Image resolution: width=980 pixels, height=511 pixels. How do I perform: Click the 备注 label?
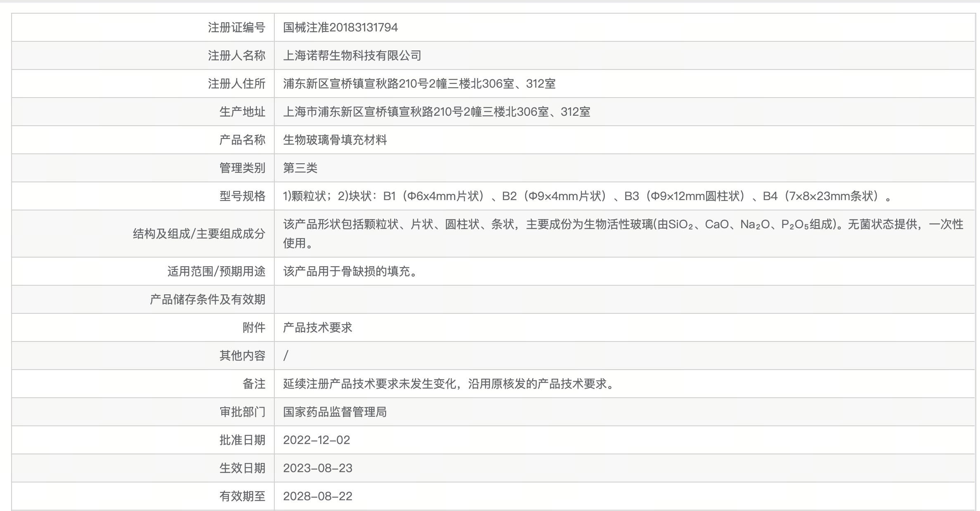click(254, 384)
